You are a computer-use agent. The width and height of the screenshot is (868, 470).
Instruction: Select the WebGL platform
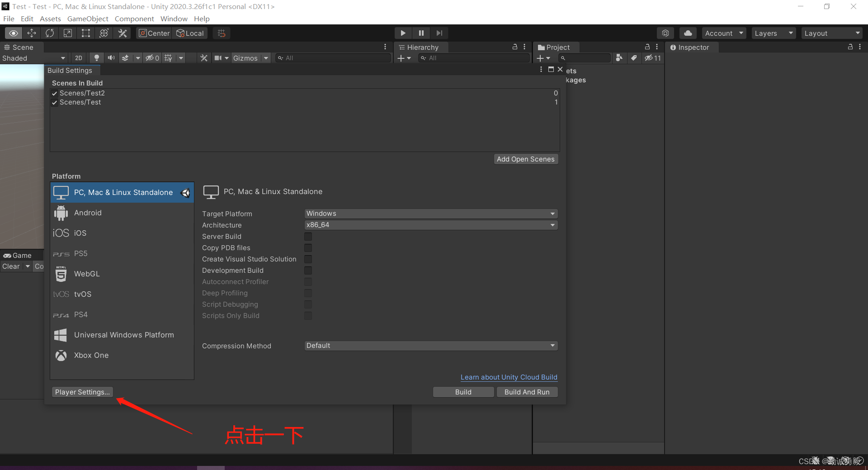(122, 274)
